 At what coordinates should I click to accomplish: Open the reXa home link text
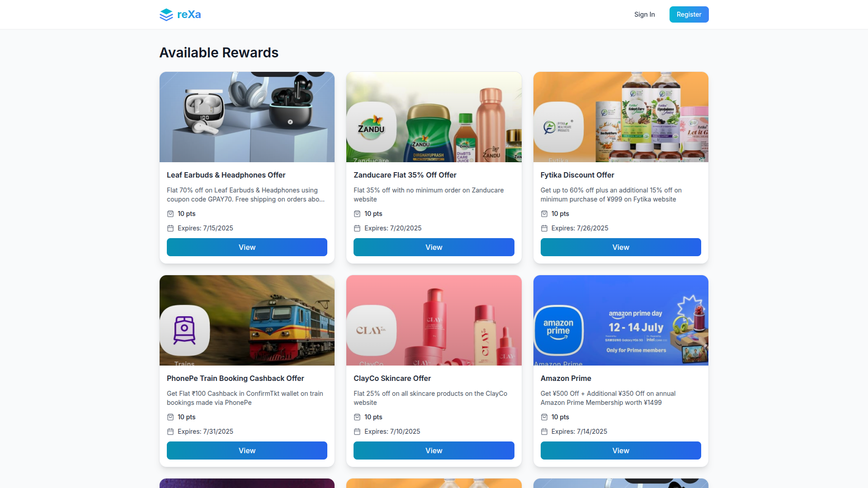[189, 14]
